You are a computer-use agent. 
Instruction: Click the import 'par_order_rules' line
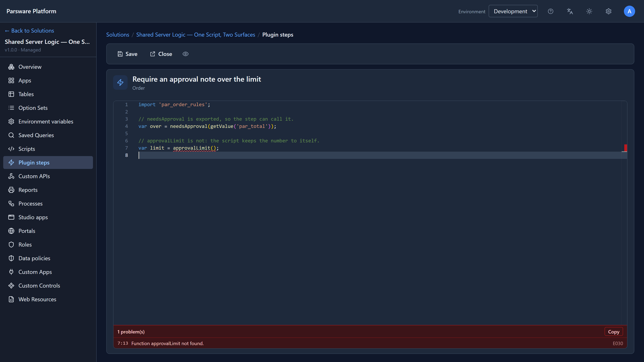click(174, 104)
